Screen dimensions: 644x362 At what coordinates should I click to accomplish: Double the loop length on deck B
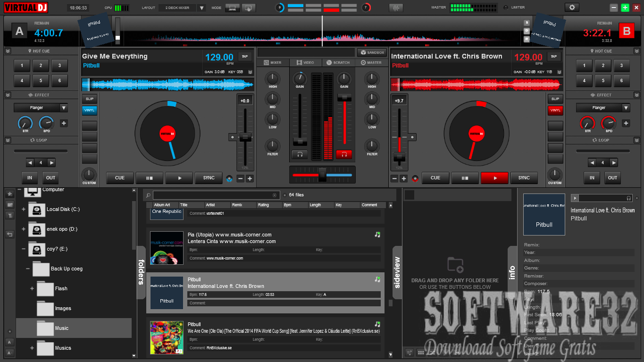(614, 163)
